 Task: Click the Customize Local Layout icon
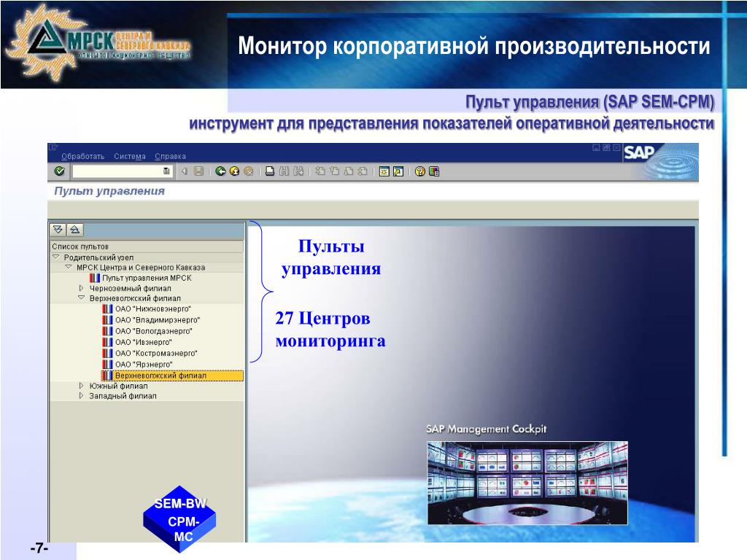pyautogui.click(x=434, y=171)
